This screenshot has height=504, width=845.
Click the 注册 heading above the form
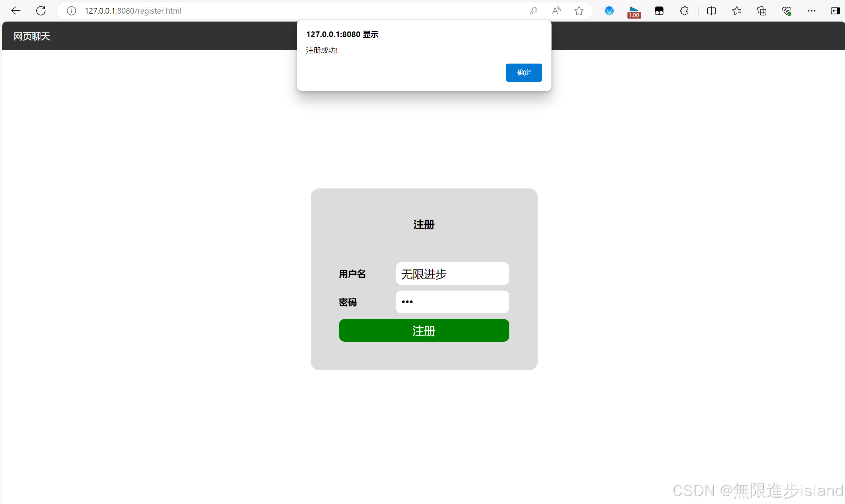click(x=424, y=225)
